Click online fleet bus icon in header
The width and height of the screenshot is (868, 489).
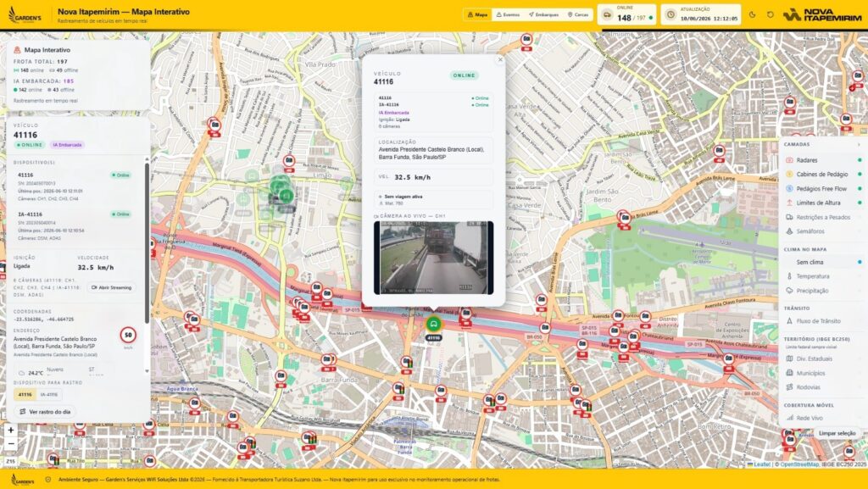point(608,15)
